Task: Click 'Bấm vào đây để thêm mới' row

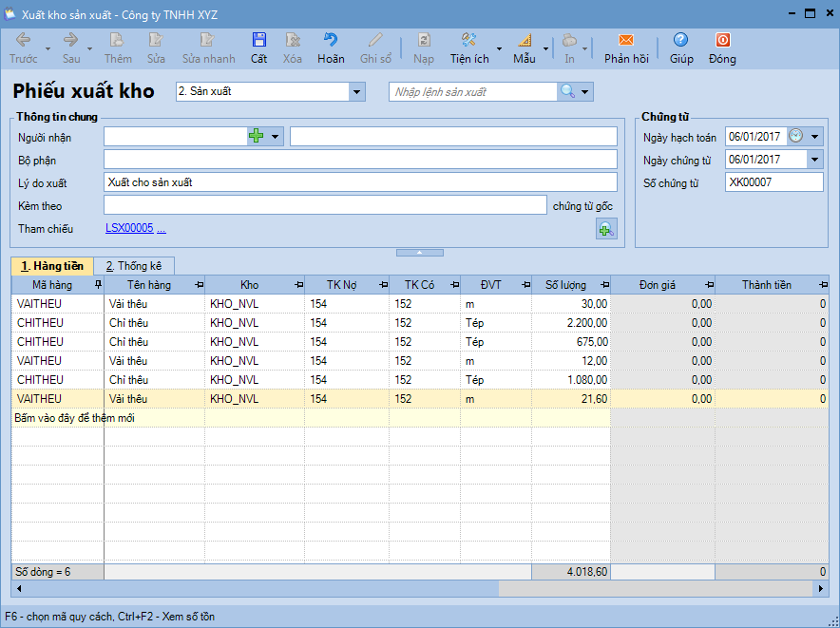Action: [x=74, y=418]
